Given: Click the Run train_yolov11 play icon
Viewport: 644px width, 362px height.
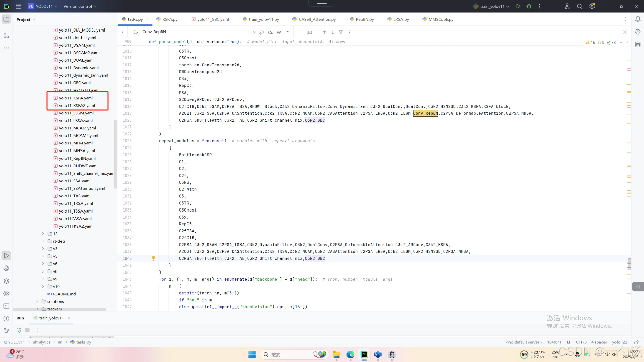Looking at the screenshot, I should (518, 6).
